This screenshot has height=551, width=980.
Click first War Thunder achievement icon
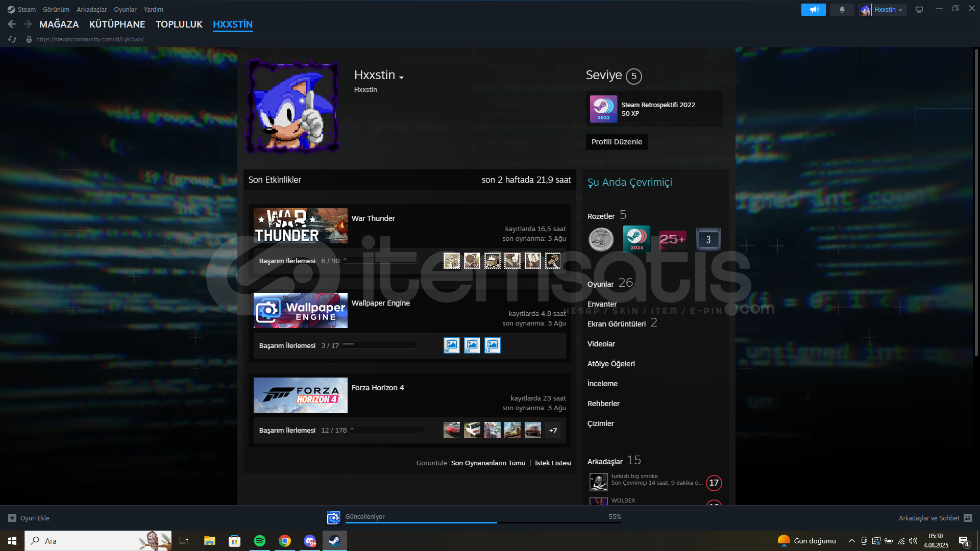coord(452,261)
